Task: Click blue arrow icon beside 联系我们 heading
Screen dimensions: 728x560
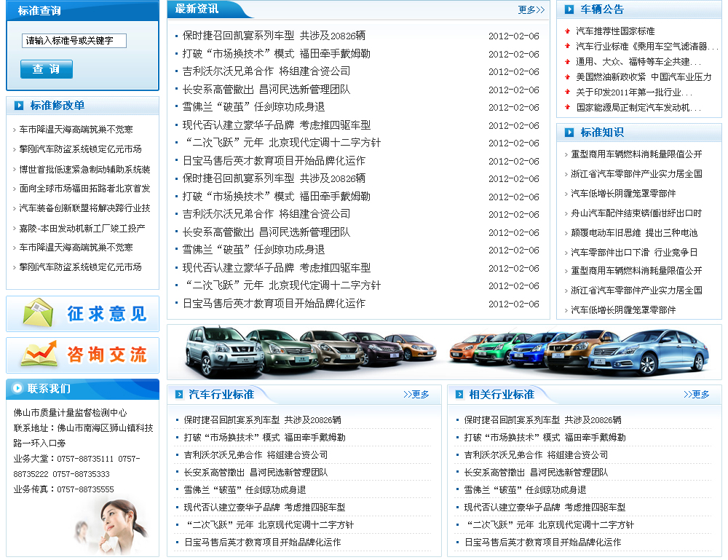Action: (x=18, y=389)
